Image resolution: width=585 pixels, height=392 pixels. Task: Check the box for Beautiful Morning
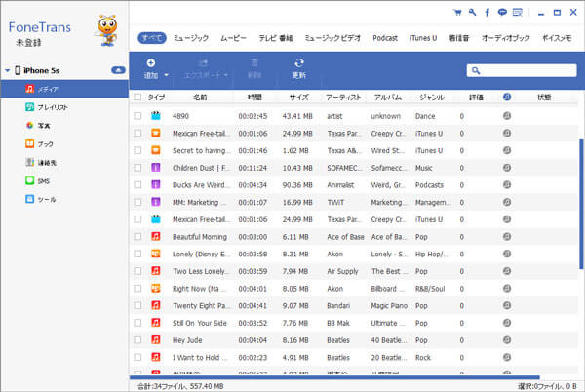(137, 237)
